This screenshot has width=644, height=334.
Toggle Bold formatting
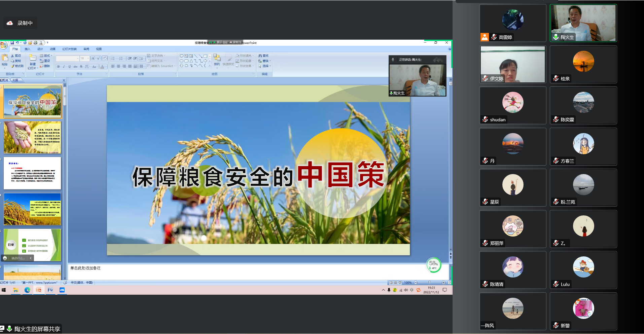(x=58, y=67)
